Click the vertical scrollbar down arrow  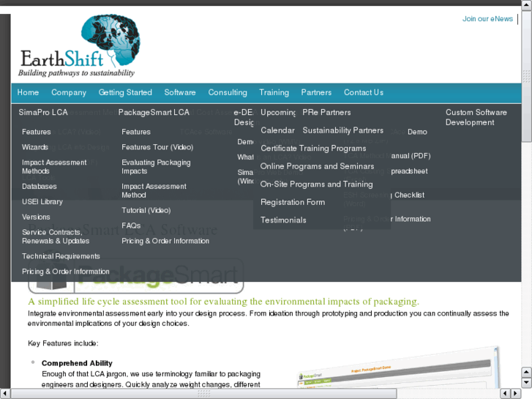click(x=526, y=383)
